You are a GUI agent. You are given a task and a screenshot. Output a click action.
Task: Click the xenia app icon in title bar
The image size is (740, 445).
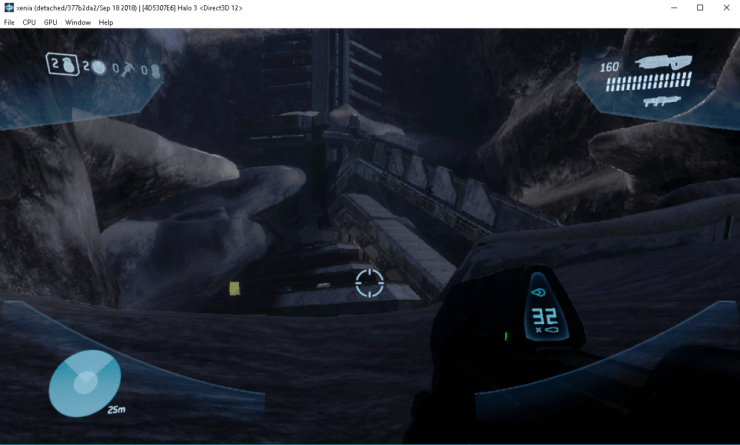coord(9,8)
